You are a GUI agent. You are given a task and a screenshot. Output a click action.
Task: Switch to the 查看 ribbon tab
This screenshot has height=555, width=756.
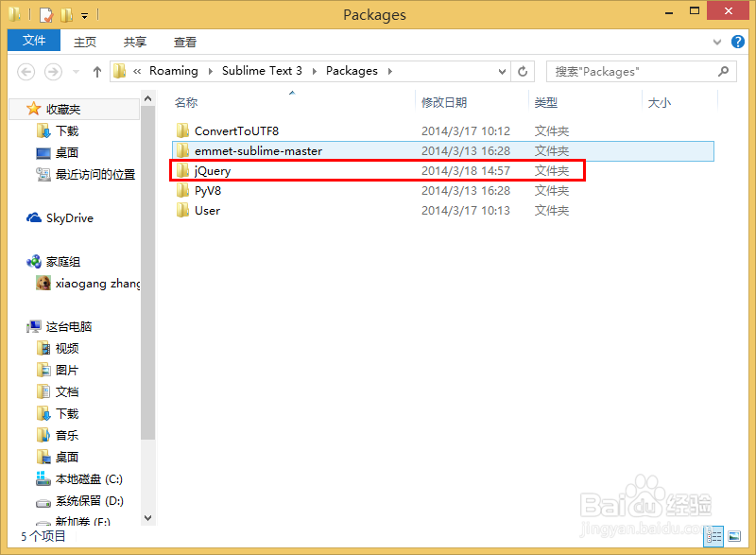tap(185, 42)
